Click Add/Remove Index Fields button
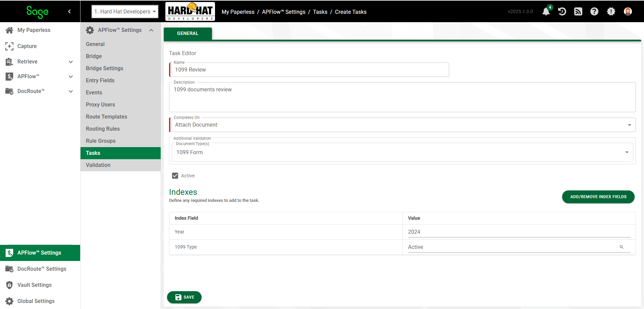 (x=598, y=197)
